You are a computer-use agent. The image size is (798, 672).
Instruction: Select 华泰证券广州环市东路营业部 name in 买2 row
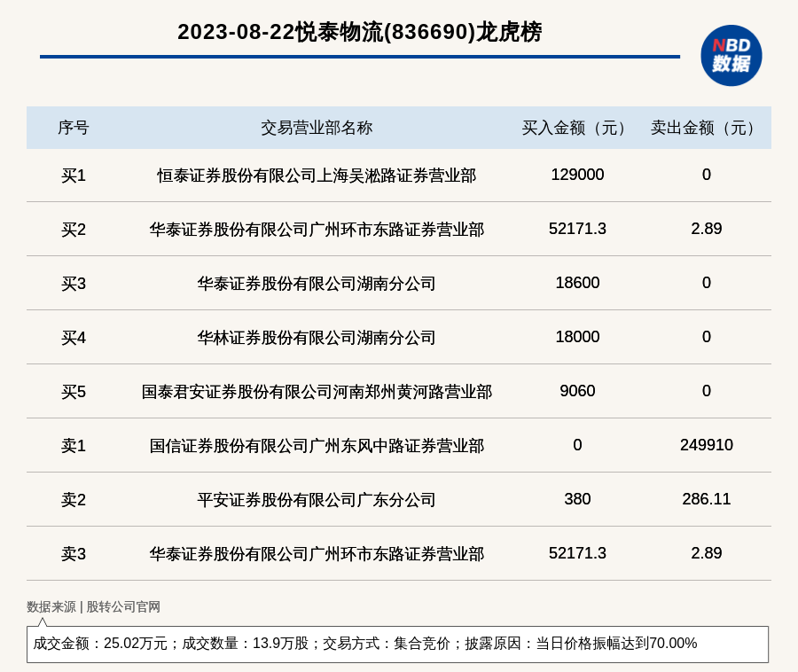pos(317,230)
